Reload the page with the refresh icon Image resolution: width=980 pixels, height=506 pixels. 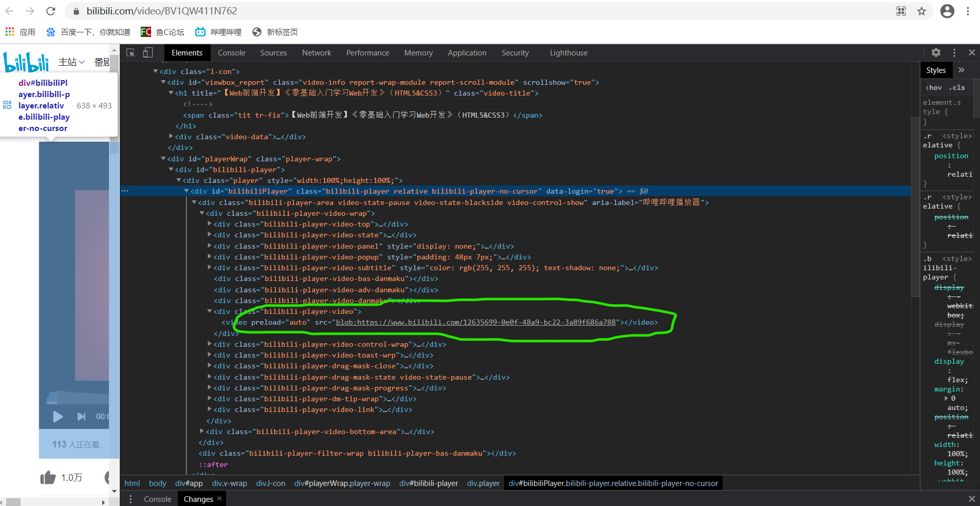tap(50, 11)
